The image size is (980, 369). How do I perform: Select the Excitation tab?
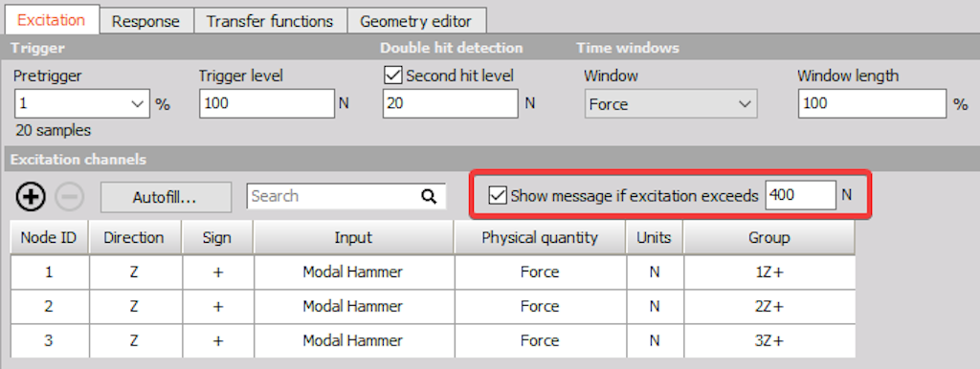click(x=52, y=20)
